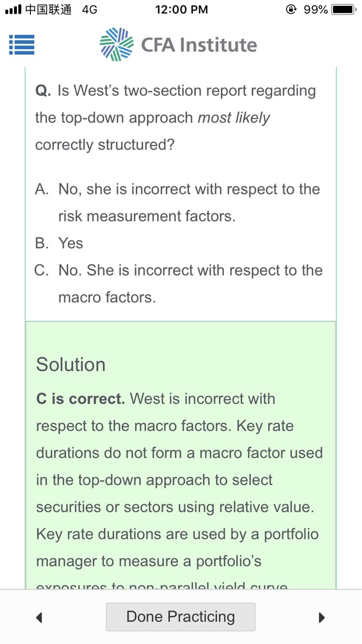Tap the bold "C is correct." text
This screenshot has height=644, width=362.
(x=81, y=399)
